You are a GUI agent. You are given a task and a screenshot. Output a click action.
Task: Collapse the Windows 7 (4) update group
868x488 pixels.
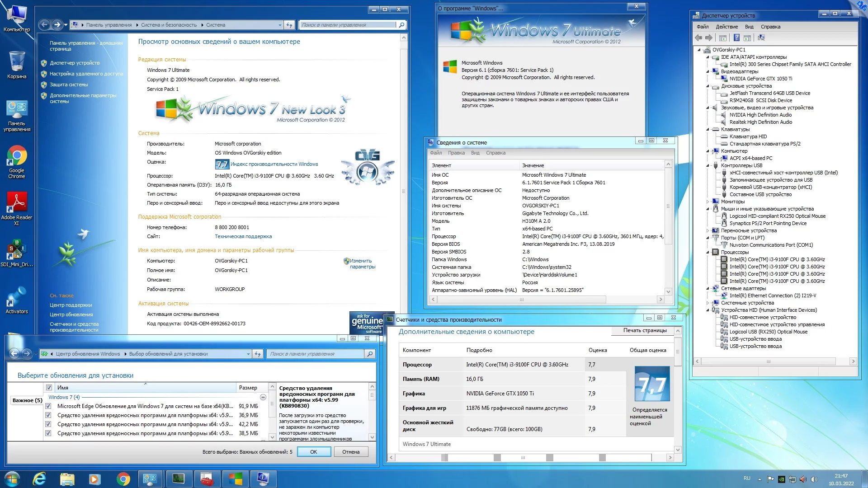263,397
